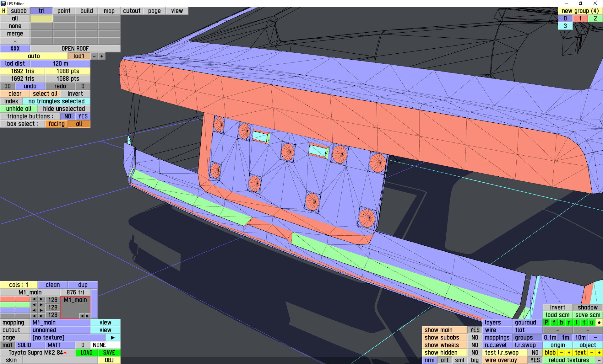Toggle wire overlay YES button
The height and width of the screenshot is (364, 603).
click(x=535, y=360)
